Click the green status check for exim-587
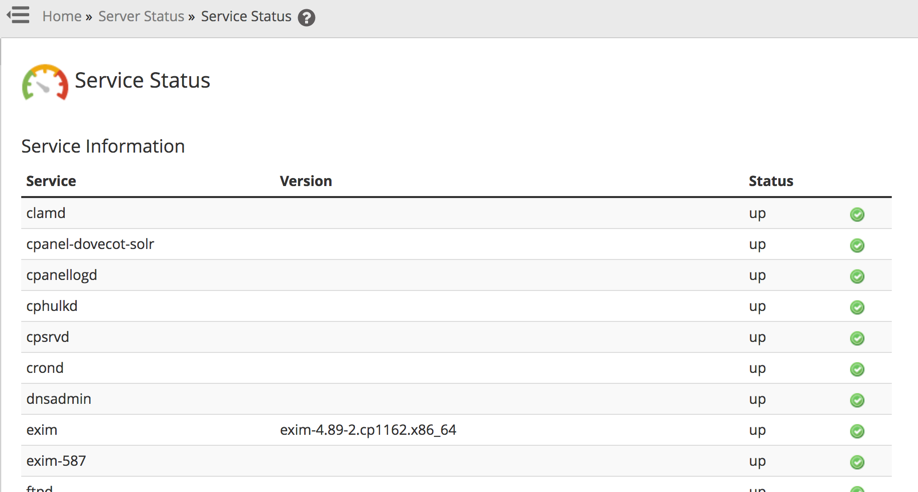This screenshot has width=918, height=492. pyautogui.click(x=857, y=462)
